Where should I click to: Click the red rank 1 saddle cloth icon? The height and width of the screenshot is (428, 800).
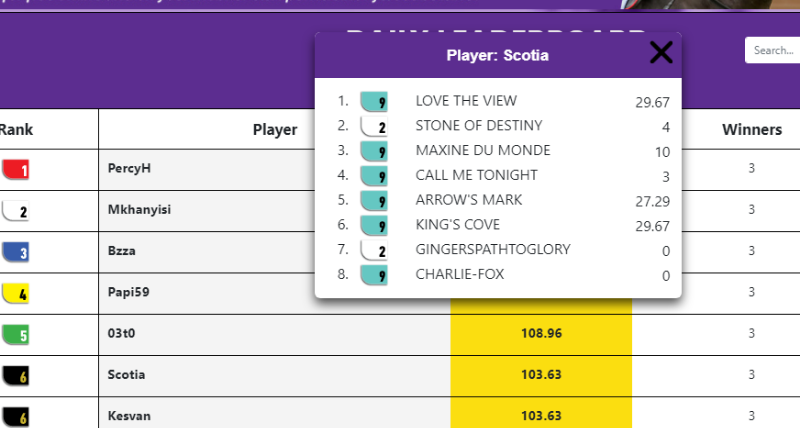16,169
